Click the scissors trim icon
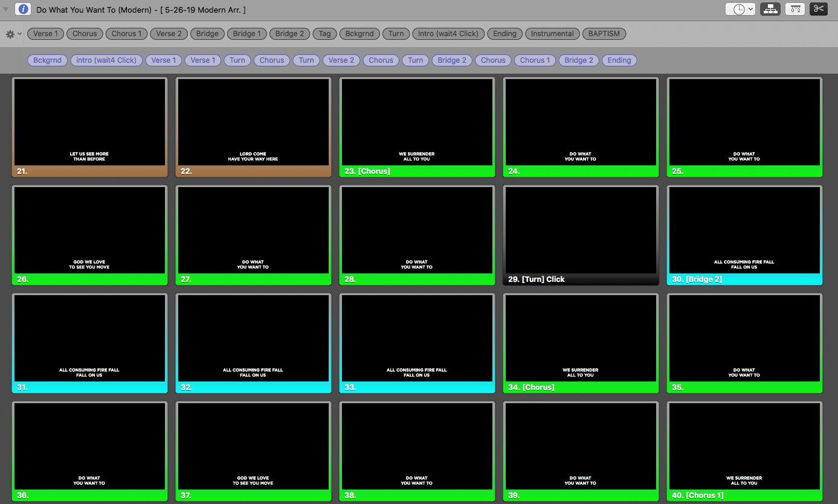Screen dimensions: 838x504 coord(819,9)
